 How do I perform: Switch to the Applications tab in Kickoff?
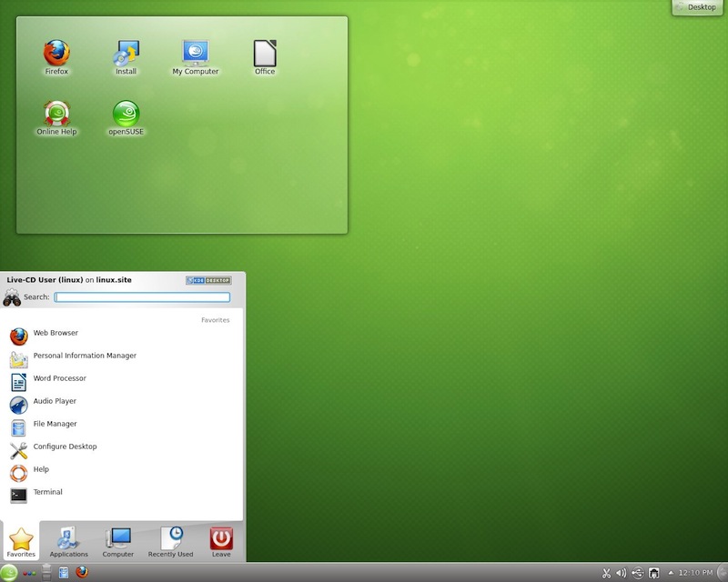pyautogui.click(x=68, y=538)
